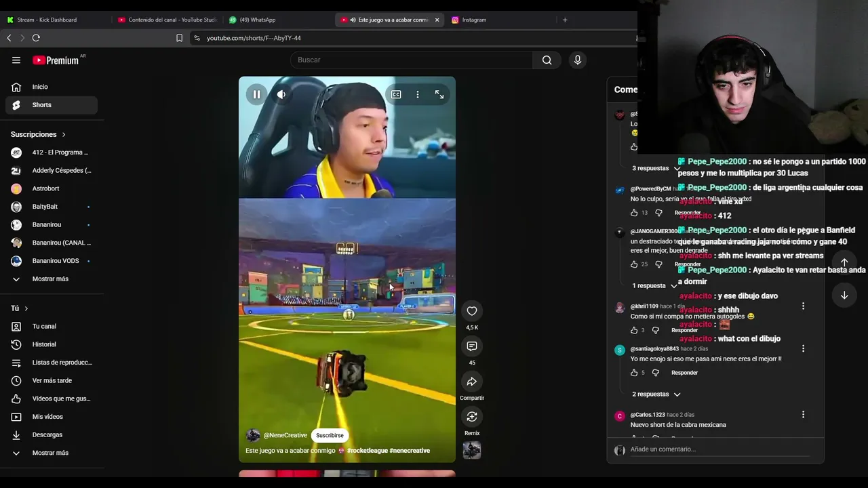Open the sound thumbnail below Remix
The height and width of the screenshot is (488, 868).
pos(472,450)
